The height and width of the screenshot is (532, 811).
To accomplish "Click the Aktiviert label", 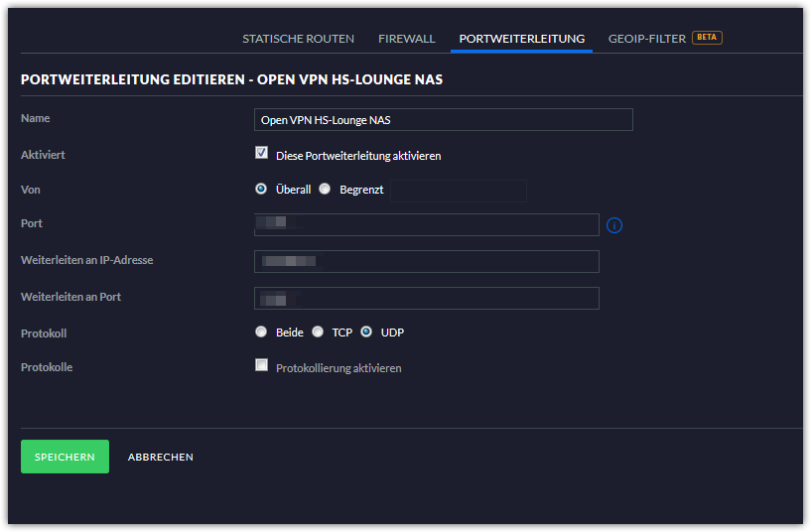I will (x=43, y=155).
